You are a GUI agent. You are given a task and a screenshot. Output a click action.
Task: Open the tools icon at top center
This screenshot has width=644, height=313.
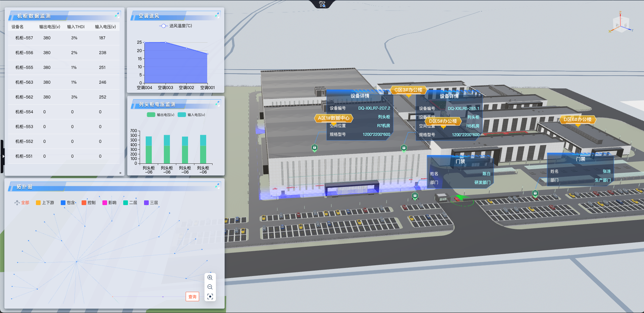click(x=322, y=4)
